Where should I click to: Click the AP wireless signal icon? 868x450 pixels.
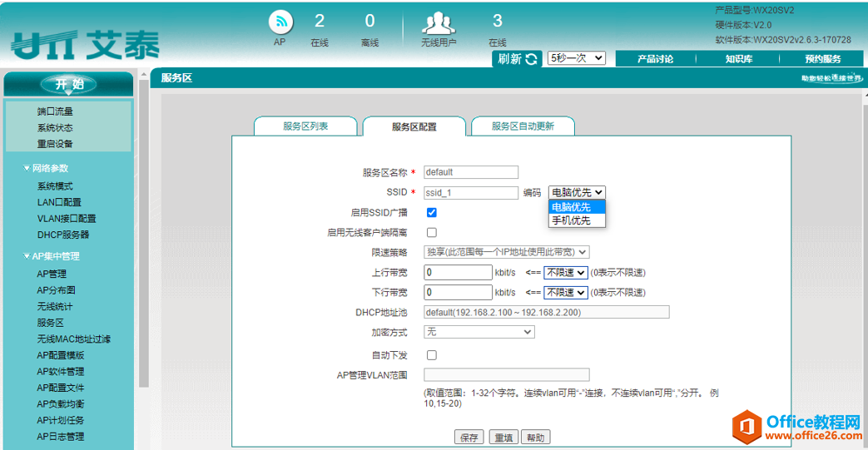click(x=280, y=22)
